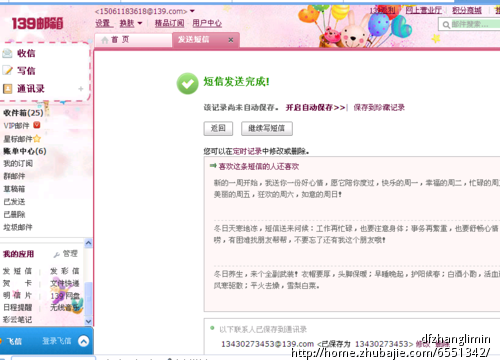Image resolution: width=500 pixels, height=360 pixels.
Task: Click the 继续写短信 button
Action: coord(267,128)
